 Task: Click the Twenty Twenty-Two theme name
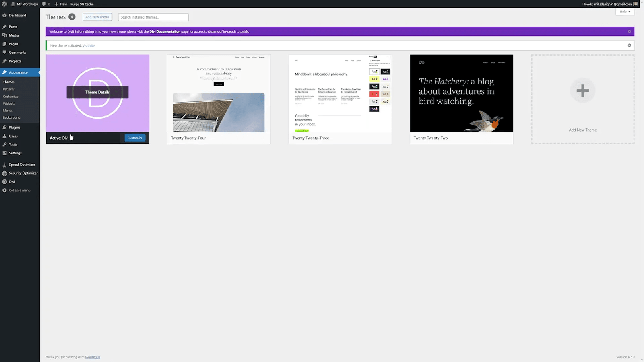click(x=431, y=138)
